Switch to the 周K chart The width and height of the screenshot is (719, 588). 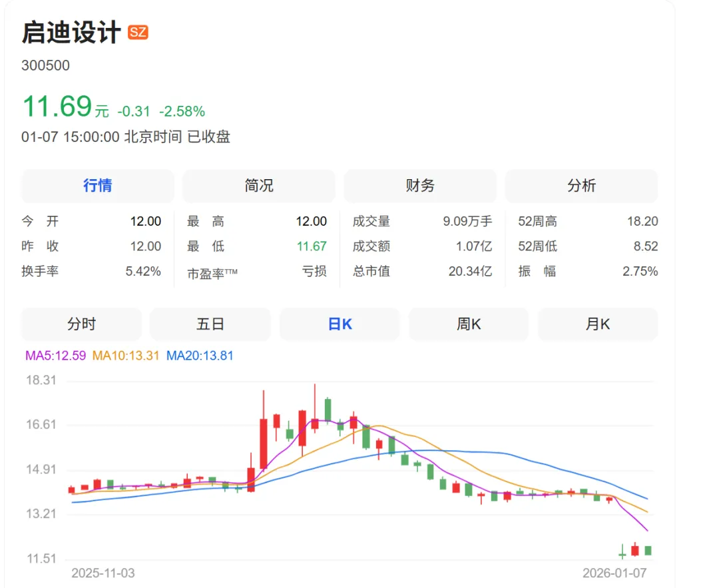pyautogui.click(x=469, y=324)
